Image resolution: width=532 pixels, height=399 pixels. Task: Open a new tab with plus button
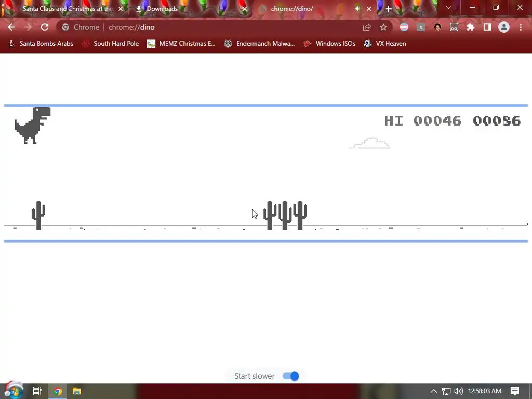(389, 9)
